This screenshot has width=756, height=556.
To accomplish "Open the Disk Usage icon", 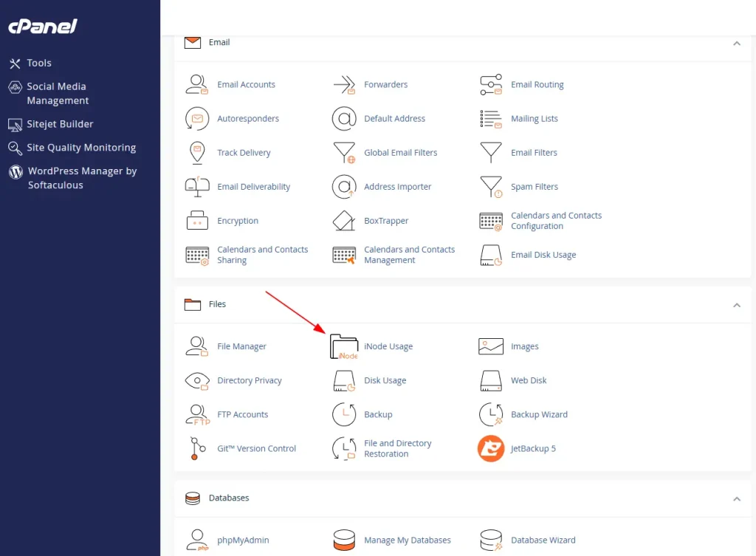I will 344,380.
